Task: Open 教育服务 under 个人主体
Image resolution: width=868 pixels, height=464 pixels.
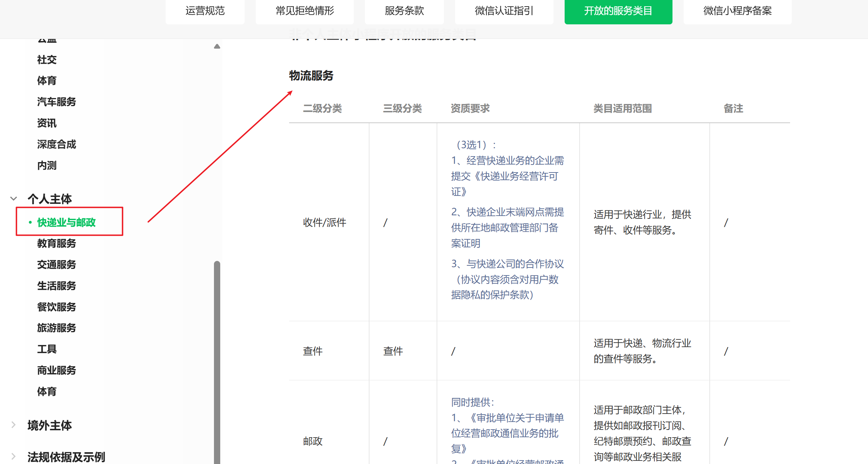Action: click(x=56, y=243)
